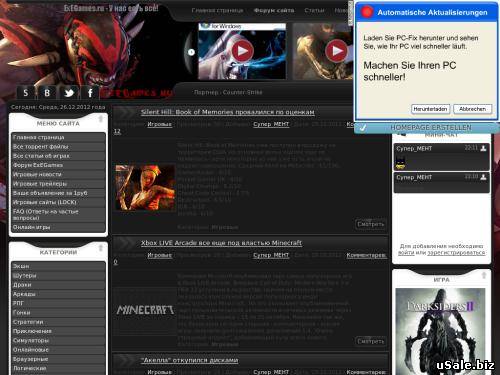The height and width of the screenshot is (375, 500).
Task: Open Форум сайта in the top navigation
Action: [x=274, y=10]
